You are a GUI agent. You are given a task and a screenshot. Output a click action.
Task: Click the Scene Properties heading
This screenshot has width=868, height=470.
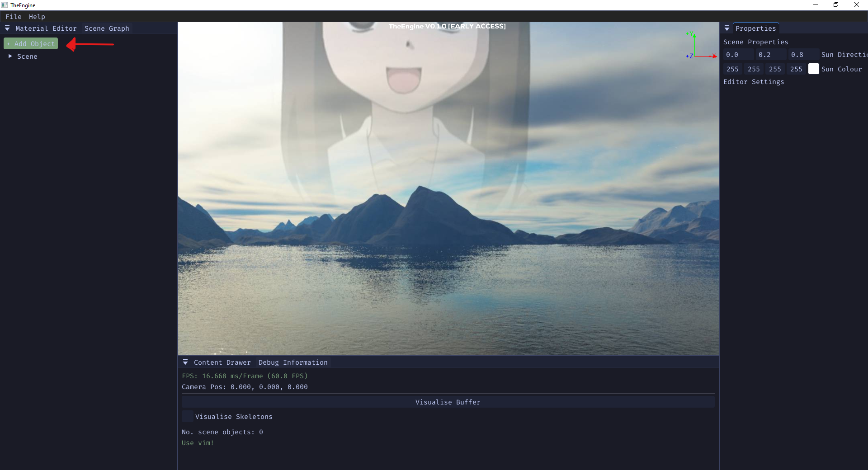click(x=756, y=42)
